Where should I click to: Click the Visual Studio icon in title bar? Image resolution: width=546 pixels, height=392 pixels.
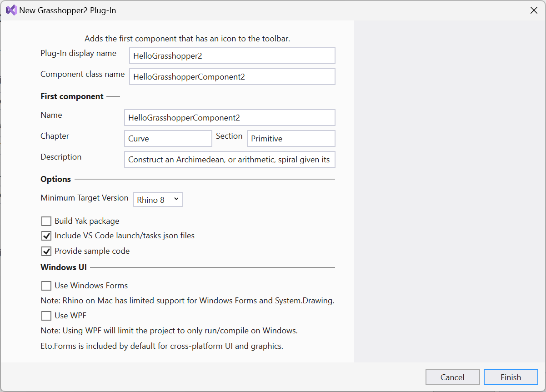[11, 10]
